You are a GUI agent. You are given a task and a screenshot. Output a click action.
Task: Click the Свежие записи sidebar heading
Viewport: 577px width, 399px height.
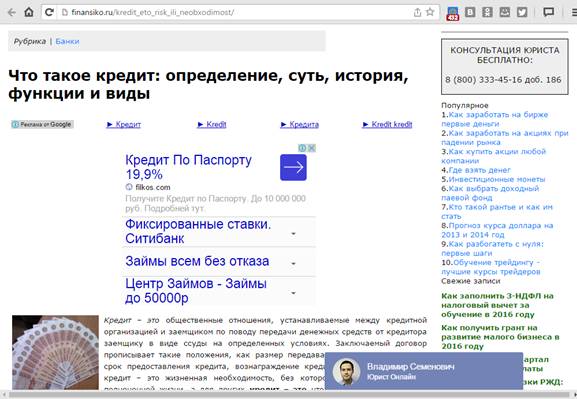471,281
